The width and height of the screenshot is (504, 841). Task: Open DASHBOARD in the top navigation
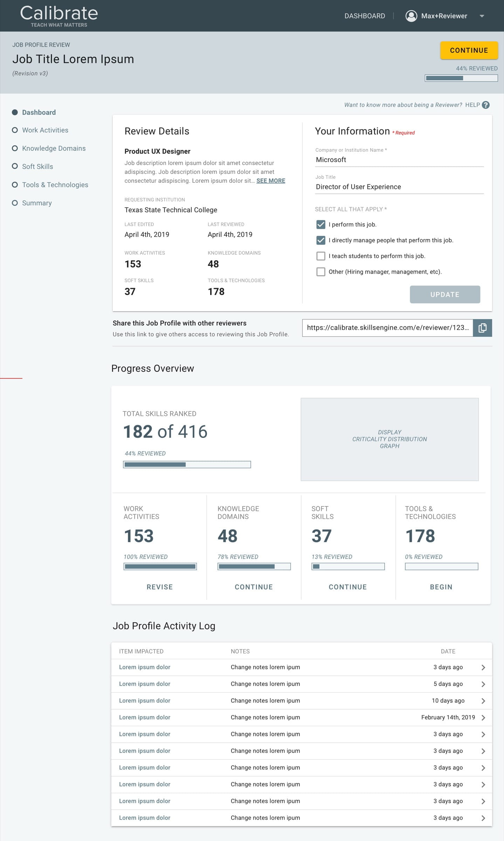coord(365,16)
